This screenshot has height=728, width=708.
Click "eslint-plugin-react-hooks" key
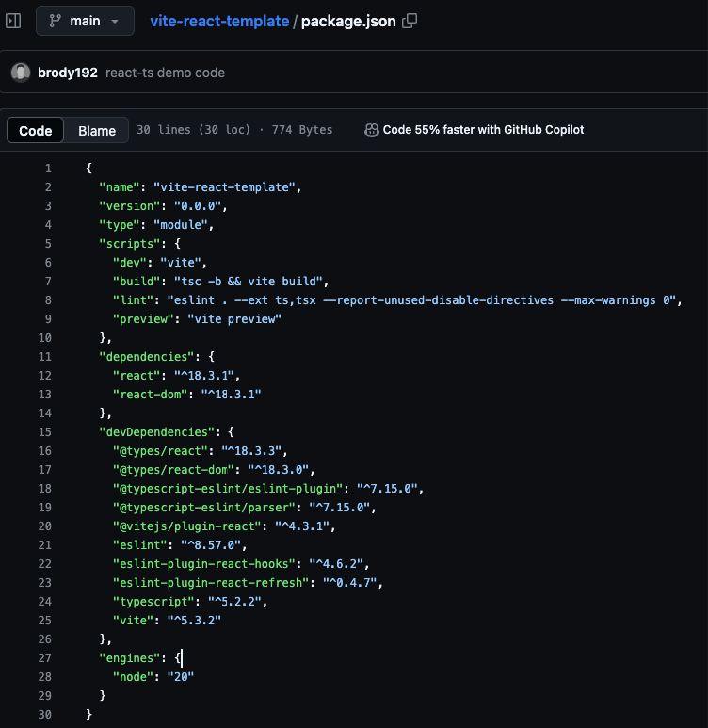point(204,564)
